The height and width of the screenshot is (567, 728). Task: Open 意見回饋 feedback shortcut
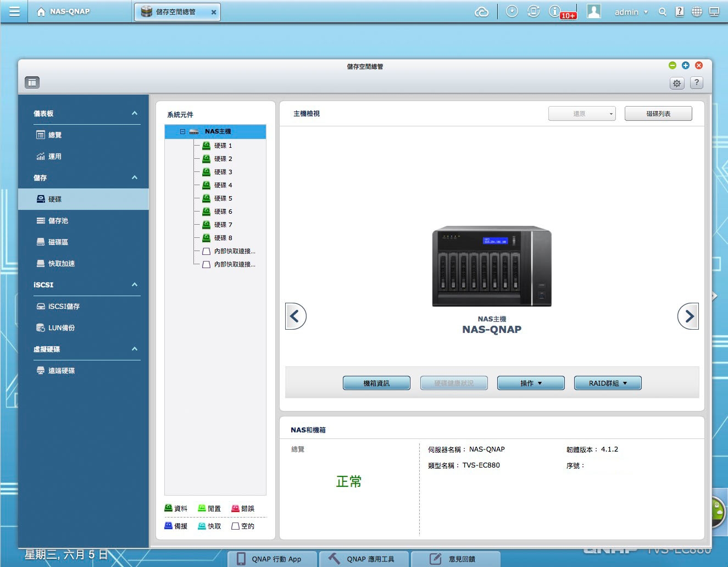point(455,559)
